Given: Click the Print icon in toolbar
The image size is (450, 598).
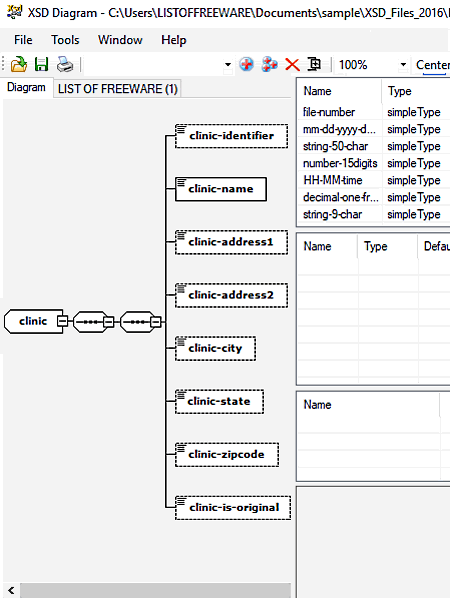Looking at the screenshot, I should (x=65, y=64).
